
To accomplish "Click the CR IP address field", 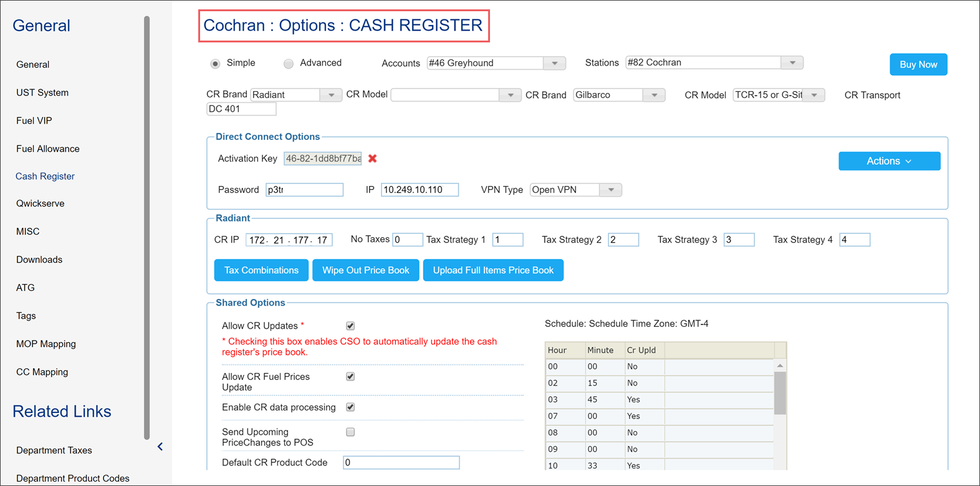I will (x=289, y=240).
